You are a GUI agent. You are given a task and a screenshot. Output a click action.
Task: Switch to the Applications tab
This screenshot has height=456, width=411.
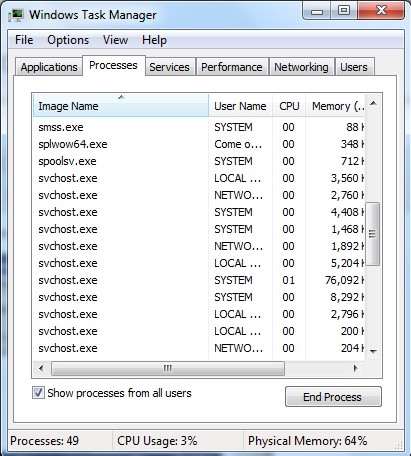pos(49,67)
